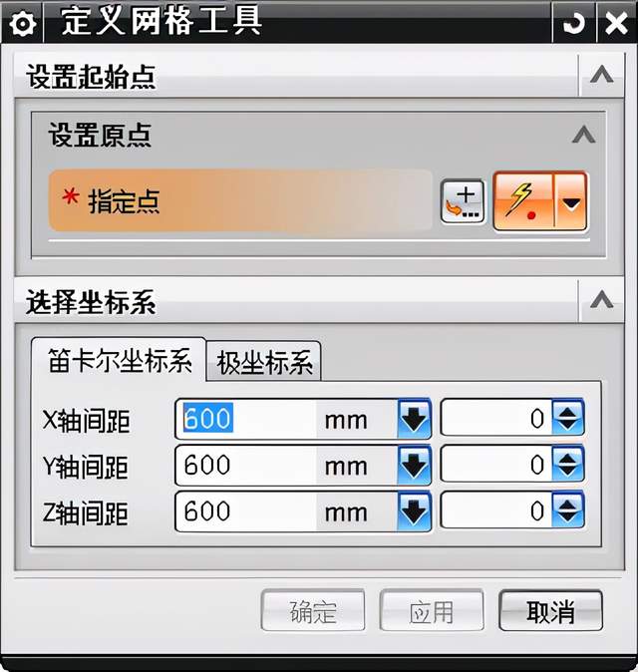The image size is (638, 672).
Task: Open the X轴间距 options arrow
Action: (414, 419)
